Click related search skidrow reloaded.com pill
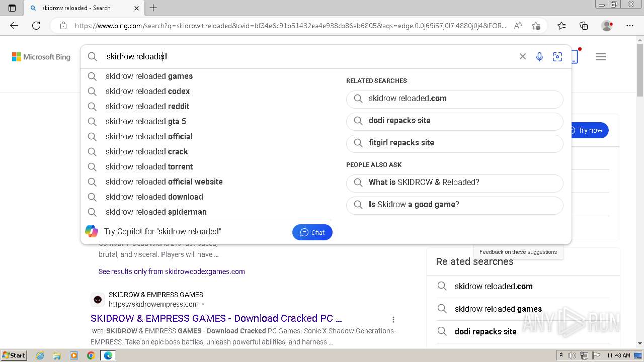 click(x=455, y=99)
